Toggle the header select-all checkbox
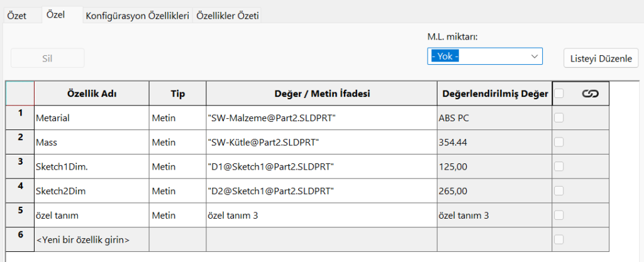Viewport: 644px width, 262px height. point(559,94)
